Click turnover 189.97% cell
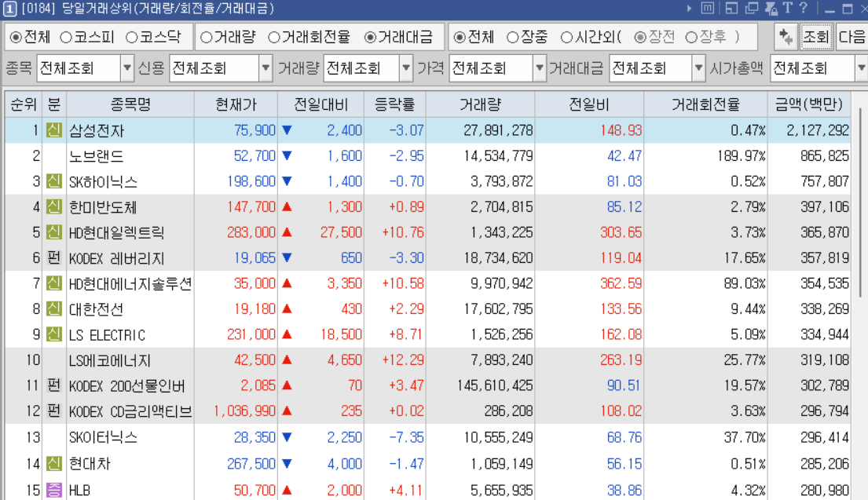Viewport: 868px width, 500px height. pos(742,156)
